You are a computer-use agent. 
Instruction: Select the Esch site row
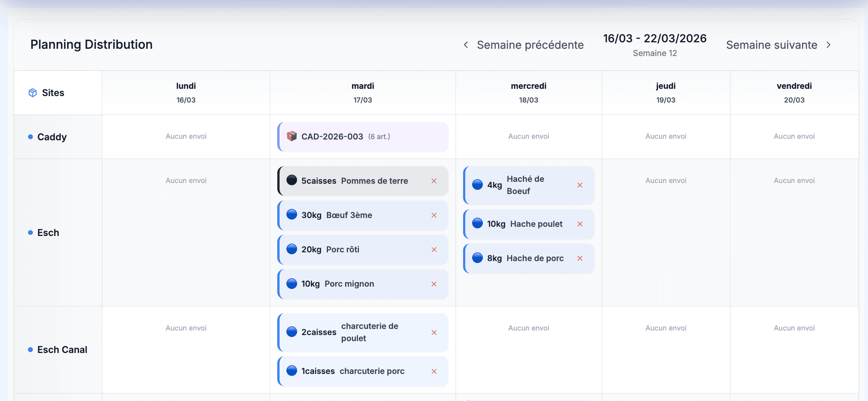(58, 233)
